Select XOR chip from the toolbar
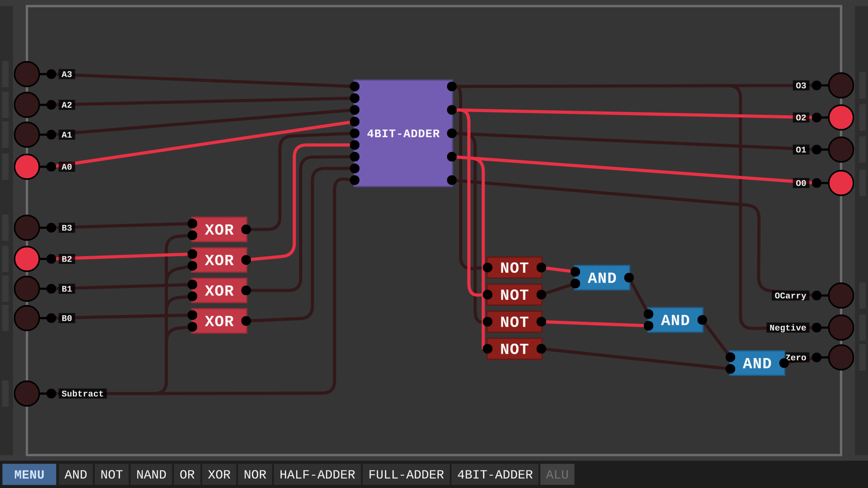This screenshot has width=868, height=488. tap(219, 474)
